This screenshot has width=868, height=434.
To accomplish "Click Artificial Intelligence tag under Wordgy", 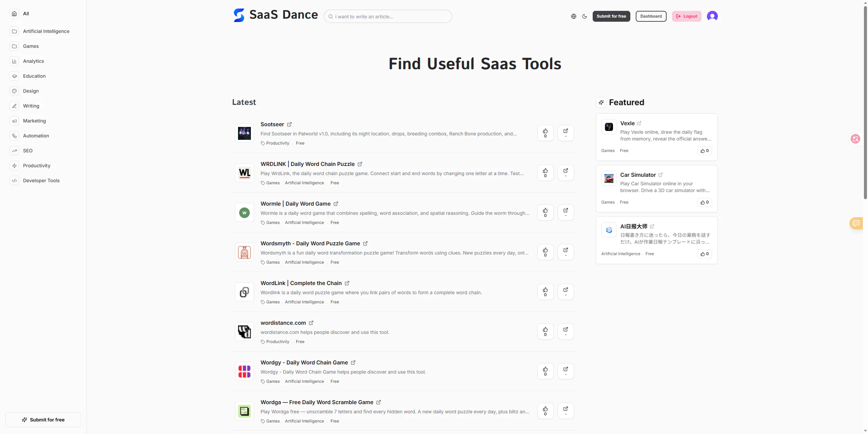I will tap(304, 381).
